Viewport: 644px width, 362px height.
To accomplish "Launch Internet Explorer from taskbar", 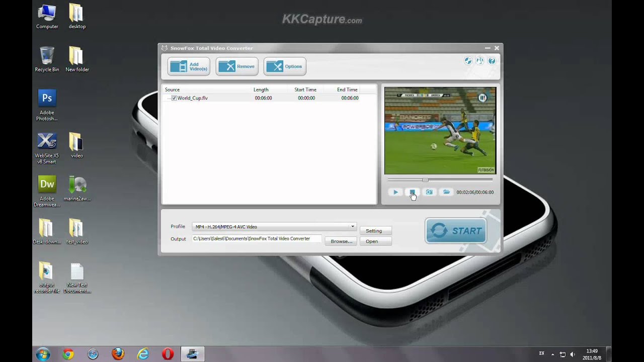I will click(x=143, y=354).
